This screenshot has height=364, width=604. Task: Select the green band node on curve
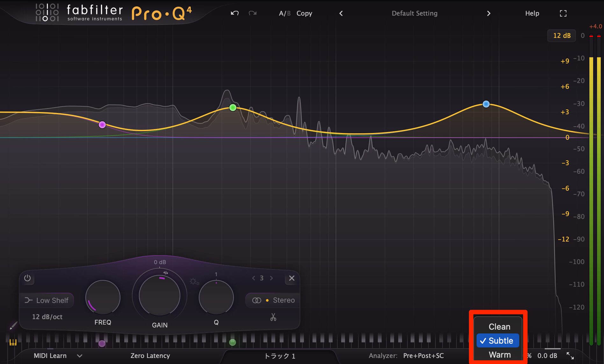point(233,108)
